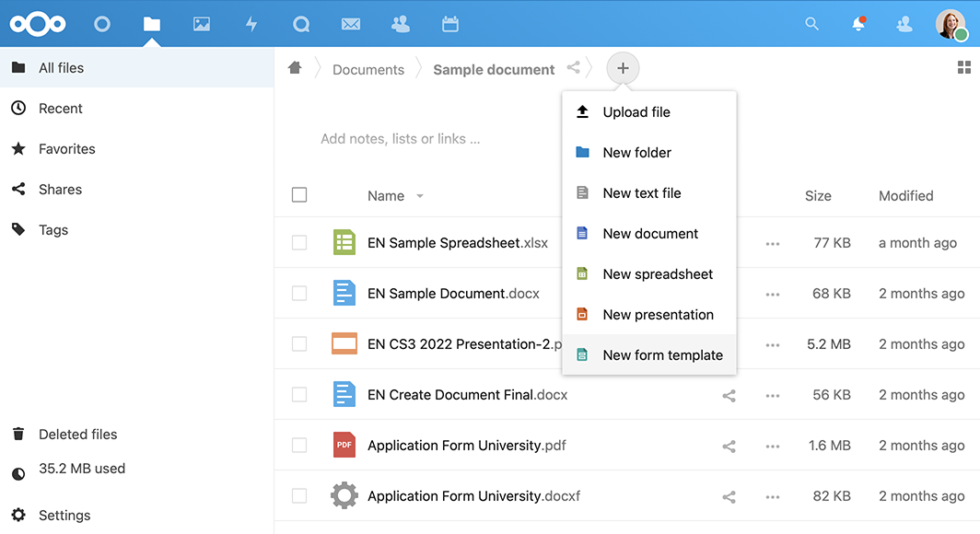This screenshot has height=534, width=980.
Task: Collapse the plus new-file menu button
Action: [x=623, y=68]
